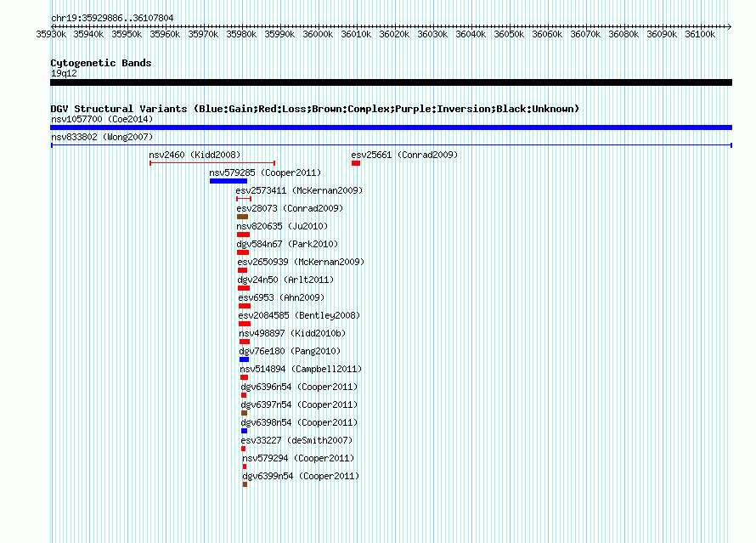Open the esv25661 (Conrad2009) label
756x543 pixels.
pos(404,155)
